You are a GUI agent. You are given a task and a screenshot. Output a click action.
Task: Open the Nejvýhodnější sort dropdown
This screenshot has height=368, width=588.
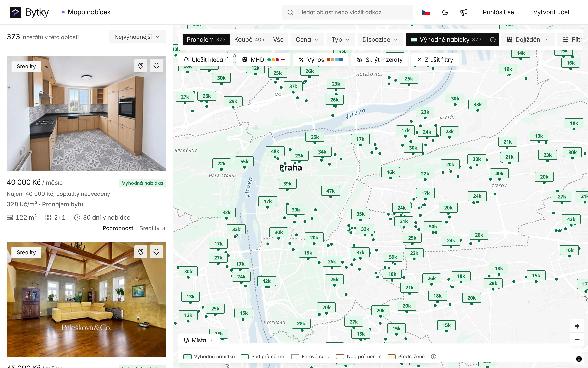[x=138, y=37]
